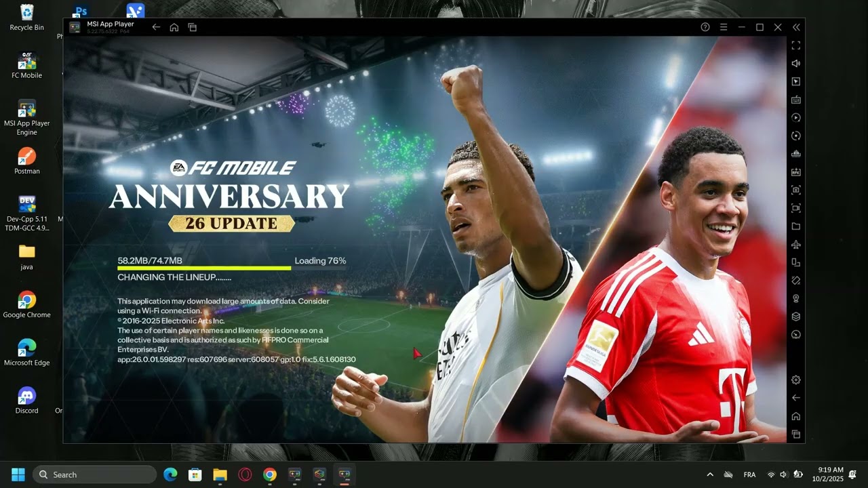This screenshot has width=868, height=488.
Task: Open the multi-instance manager building icon
Action: tap(796, 154)
